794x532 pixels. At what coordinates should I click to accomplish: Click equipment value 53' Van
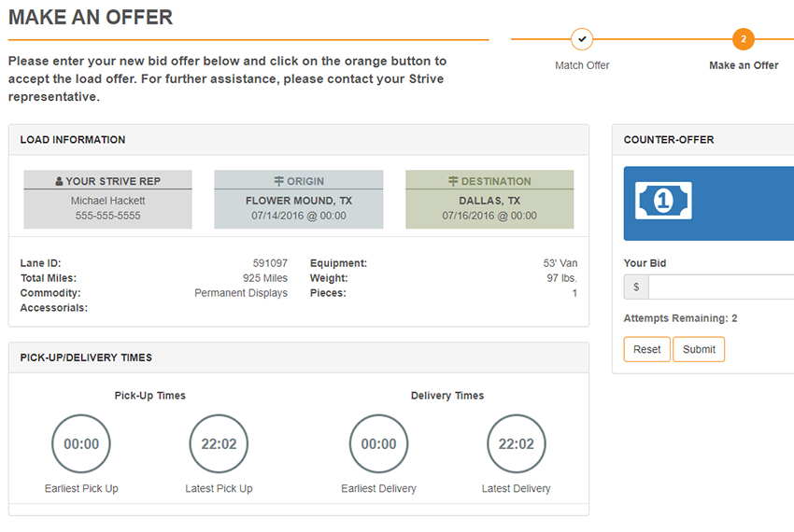pyautogui.click(x=560, y=263)
